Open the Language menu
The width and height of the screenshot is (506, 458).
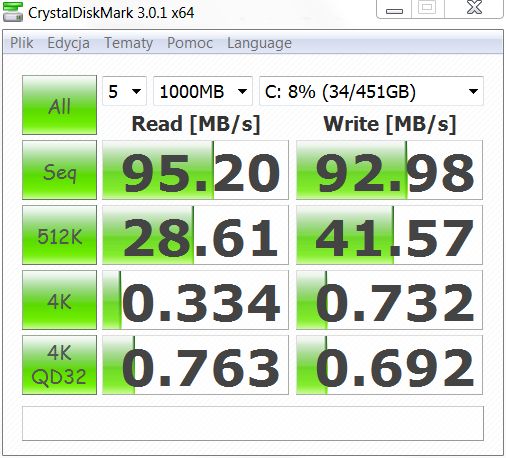[x=259, y=43]
